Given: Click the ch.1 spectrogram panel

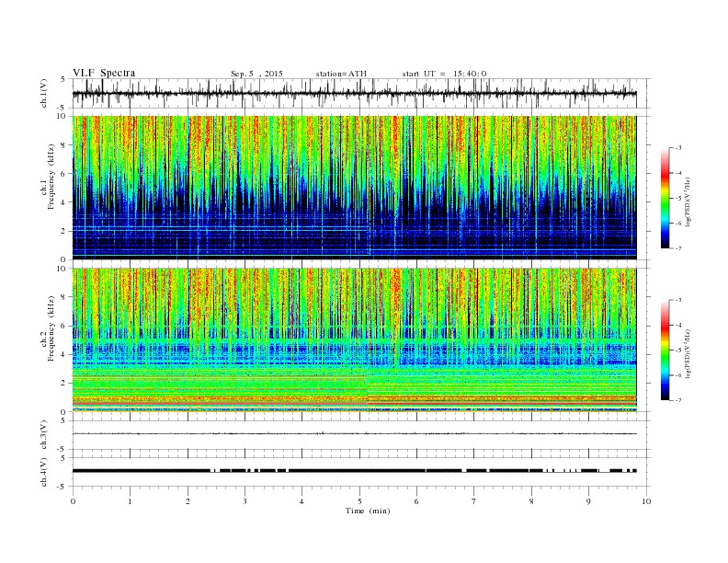Looking at the screenshot, I should click(x=354, y=188).
